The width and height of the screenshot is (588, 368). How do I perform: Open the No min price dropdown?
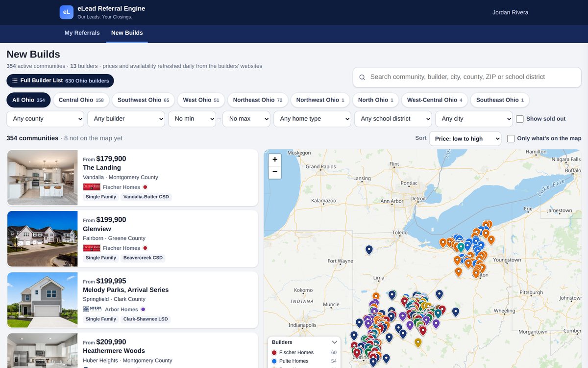coord(192,119)
